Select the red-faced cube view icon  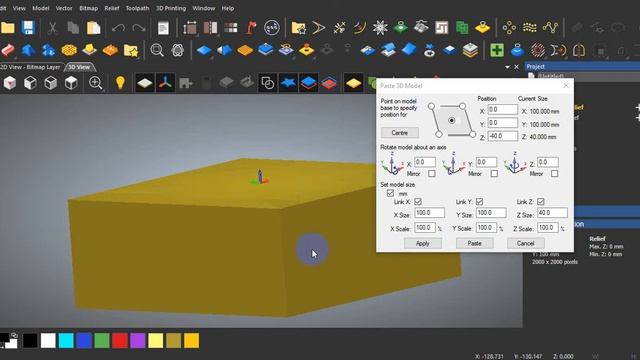(10, 83)
